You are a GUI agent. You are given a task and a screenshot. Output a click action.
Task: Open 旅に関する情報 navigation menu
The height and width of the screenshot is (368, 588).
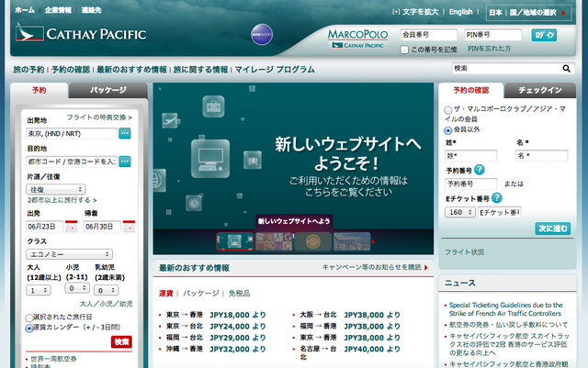[x=200, y=70]
